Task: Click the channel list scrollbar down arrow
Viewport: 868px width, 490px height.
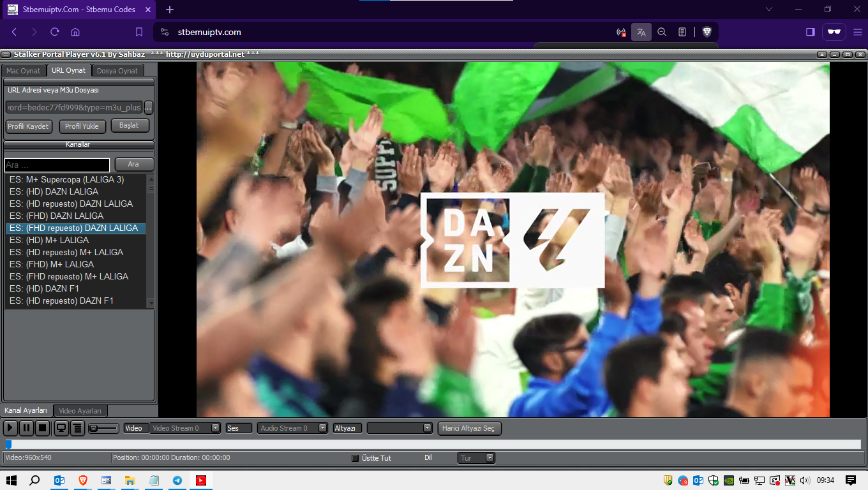Action: tap(151, 303)
